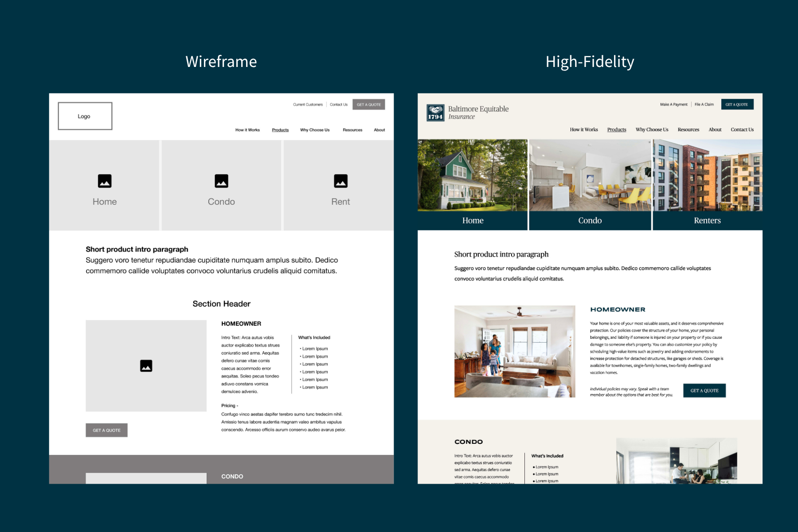
Task: Click the Condo label under interior photo
Action: click(x=590, y=220)
